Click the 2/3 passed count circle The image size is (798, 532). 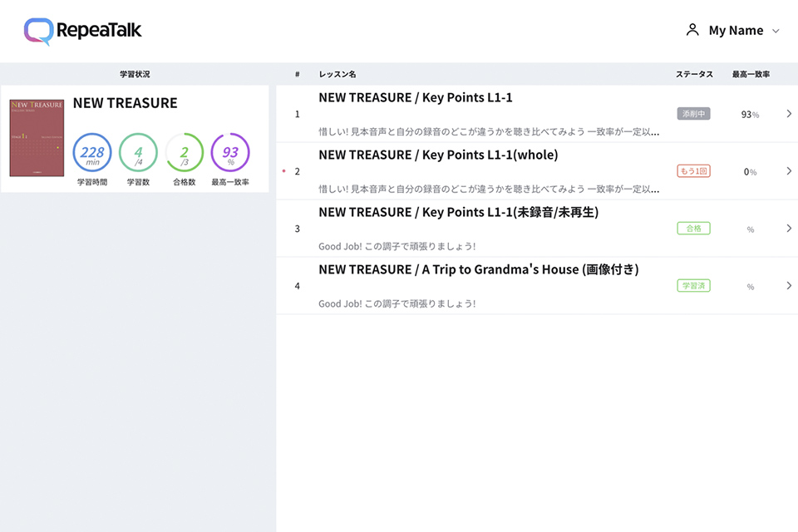click(x=185, y=152)
